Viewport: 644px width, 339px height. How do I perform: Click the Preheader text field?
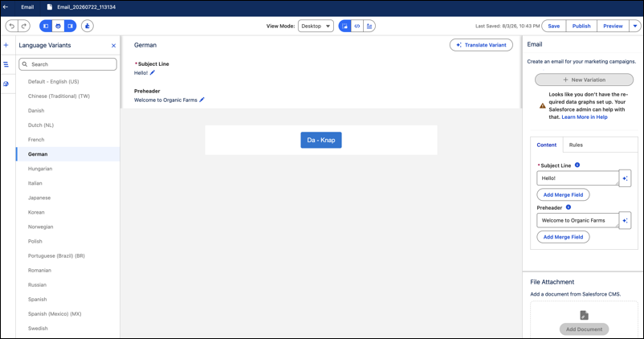tap(577, 221)
